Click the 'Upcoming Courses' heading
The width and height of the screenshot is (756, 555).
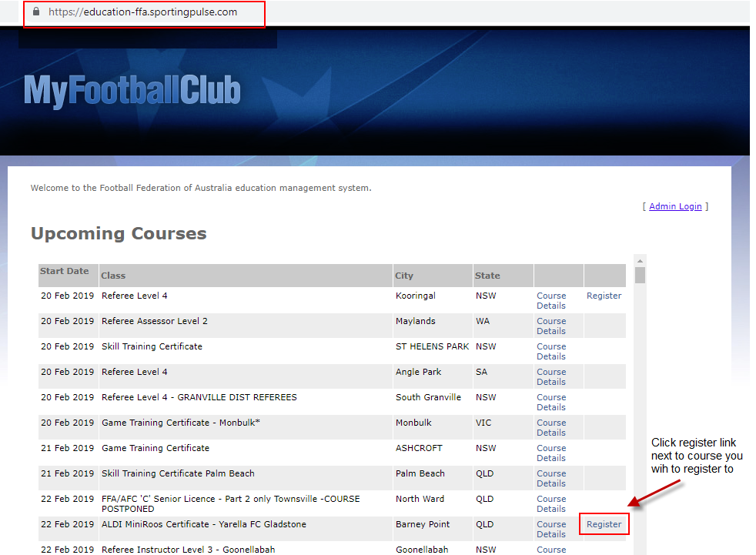119,233
